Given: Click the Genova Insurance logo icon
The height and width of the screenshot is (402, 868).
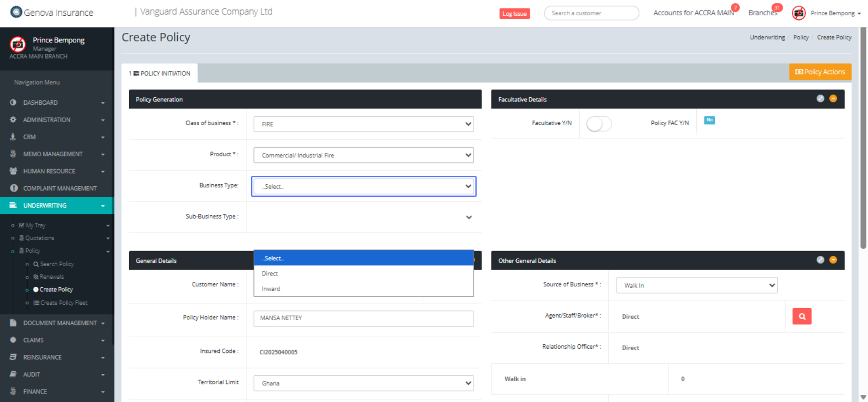Looking at the screenshot, I should click(16, 12).
